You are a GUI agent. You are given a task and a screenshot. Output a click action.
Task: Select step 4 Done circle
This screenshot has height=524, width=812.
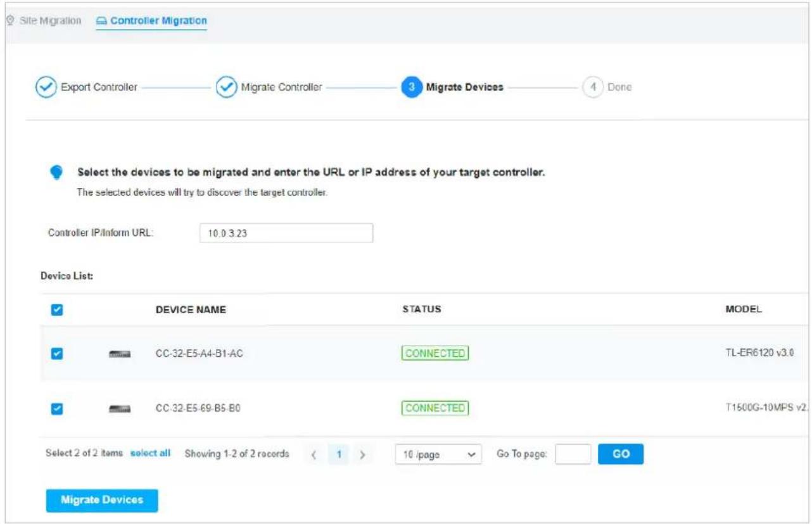click(x=592, y=87)
